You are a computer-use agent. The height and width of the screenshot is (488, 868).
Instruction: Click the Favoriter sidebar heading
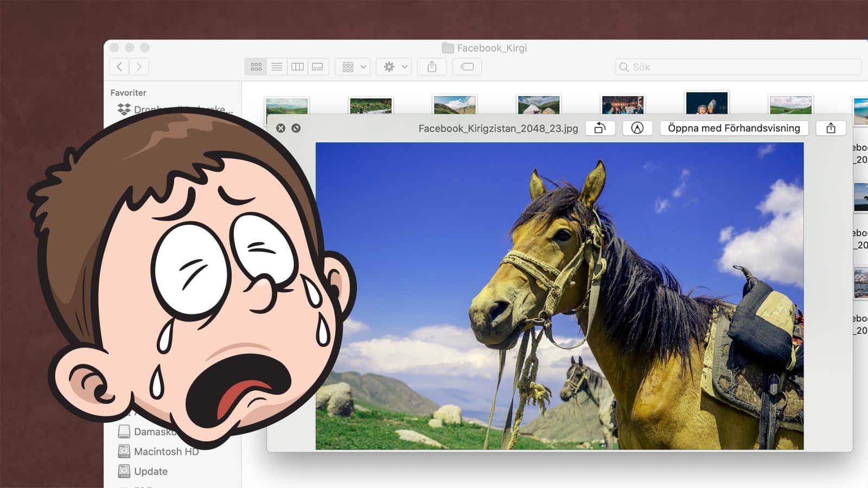tap(129, 93)
